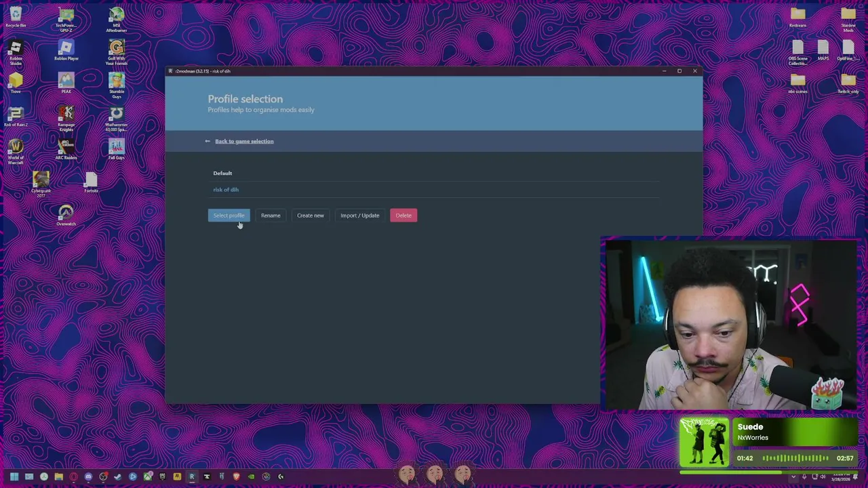Select the Roblox Studio desktop shortcut
This screenshot has width=868, height=488.
tap(16, 53)
